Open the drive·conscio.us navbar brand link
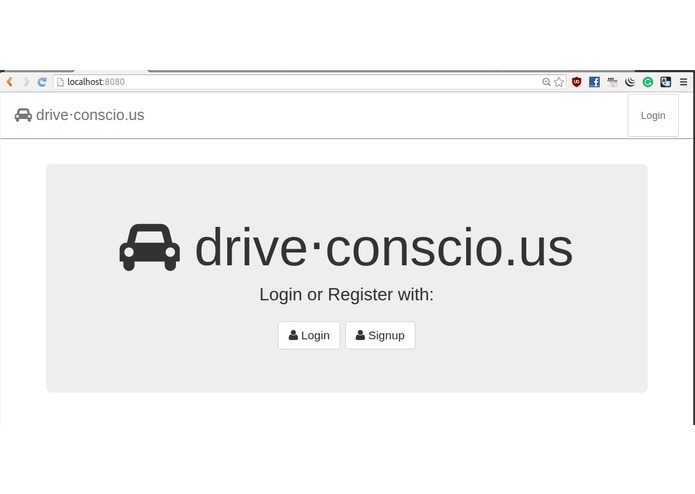Screen dimensions: 695x494 pos(79,115)
